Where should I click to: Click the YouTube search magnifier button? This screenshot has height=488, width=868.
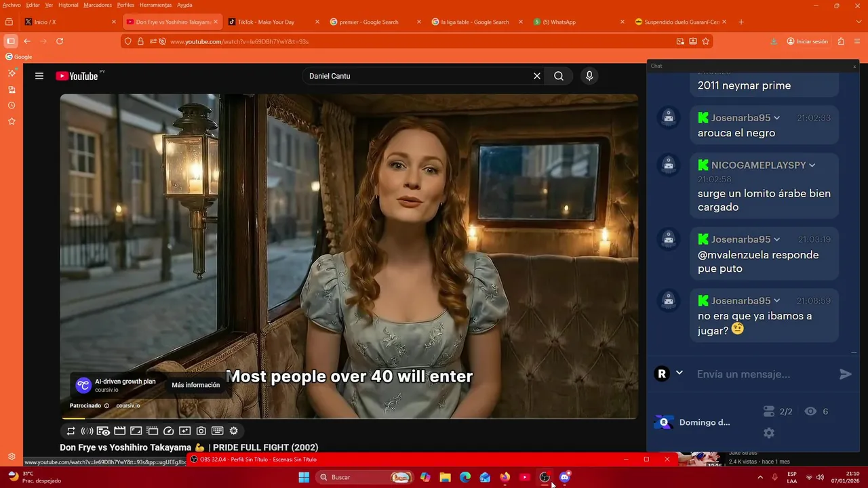(x=559, y=76)
